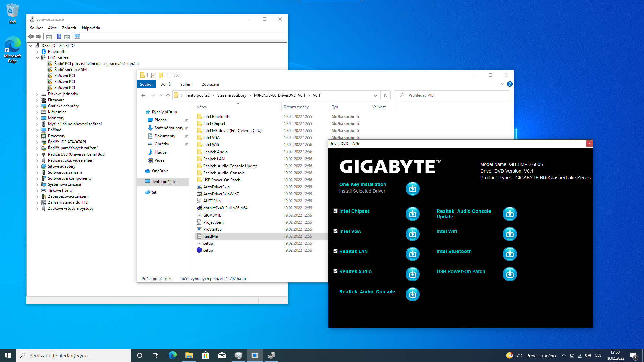Expand the File Explorer ribbon chevron
644x362 pixels.
[502, 84]
